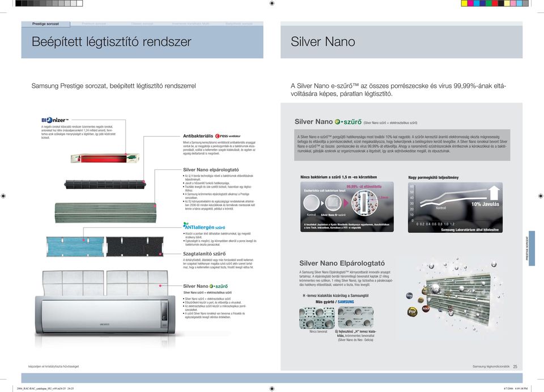544x392 pixels.
Task: Click the green swatch in the color bar
Action: 489,3
